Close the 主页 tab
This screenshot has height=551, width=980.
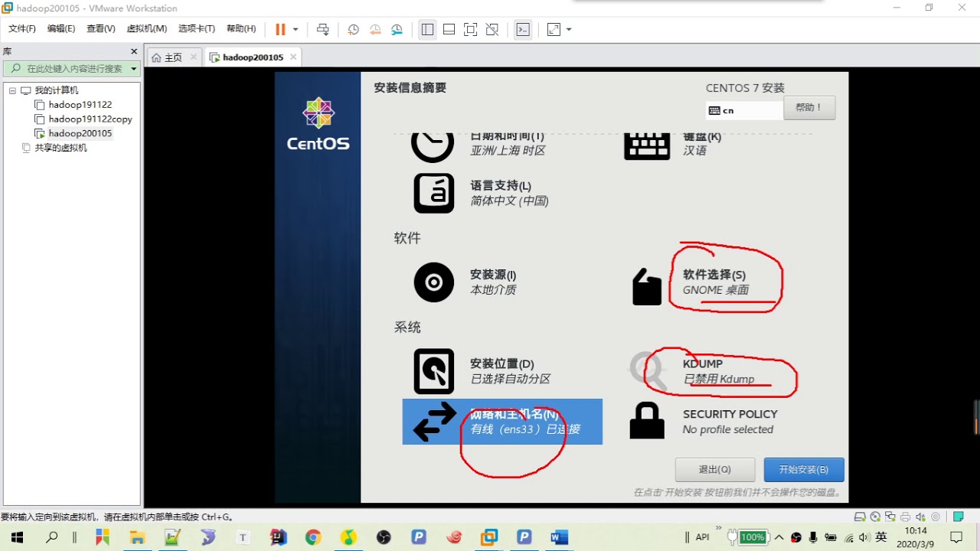point(194,57)
